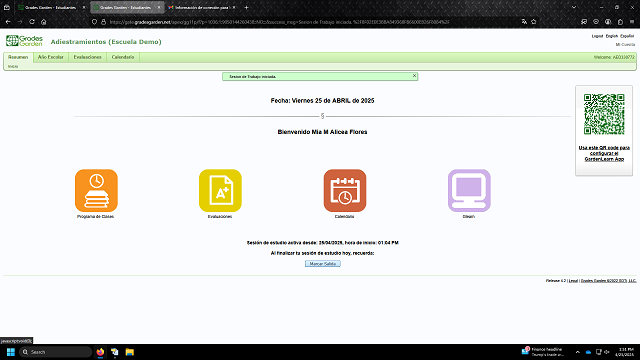The width and height of the screenshot is (640, 360).
Task: Go forward in browser history
Action: [x=20, y=22]
